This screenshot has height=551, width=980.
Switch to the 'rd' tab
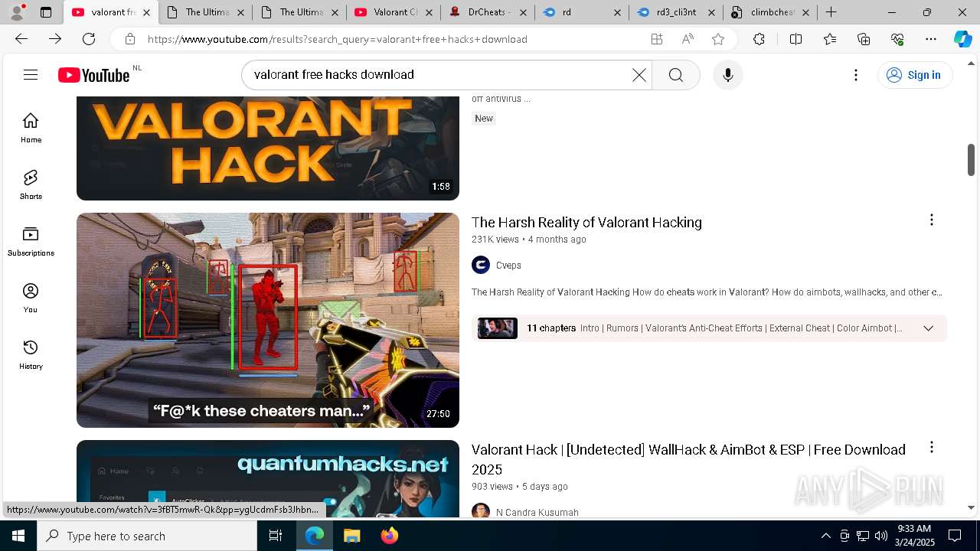[582, 12]
